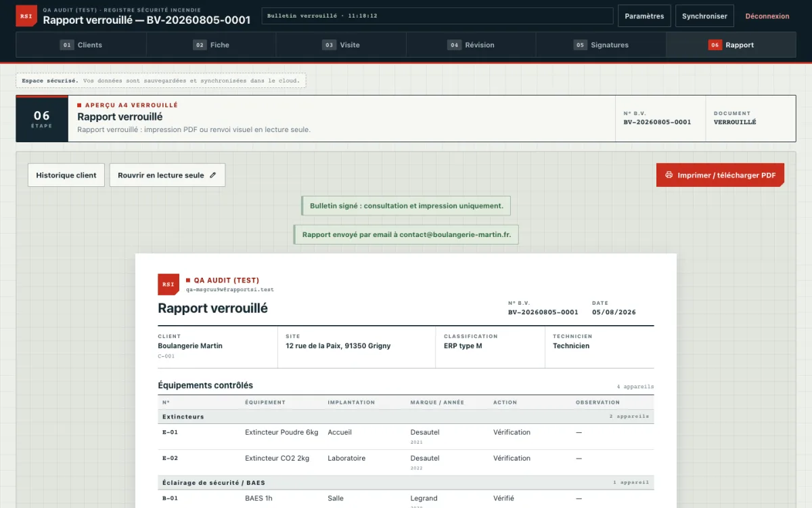Click the 'Rapport envoyé par email' notice
The height and width of the screenshot is (508, 812).
[x=406, y=234]
